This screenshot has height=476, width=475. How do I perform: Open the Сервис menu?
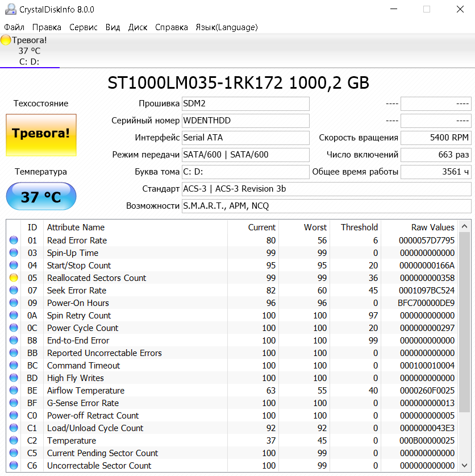[84, 27]
